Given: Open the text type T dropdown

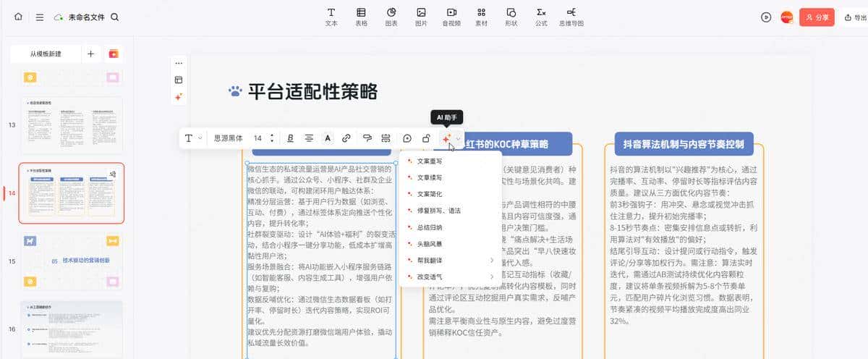Looking at the screenshot, I should click(x=193, y=138).
